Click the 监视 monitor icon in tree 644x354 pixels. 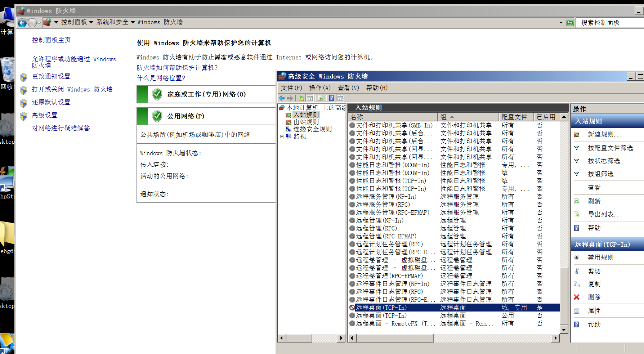(x=288, y=136)
